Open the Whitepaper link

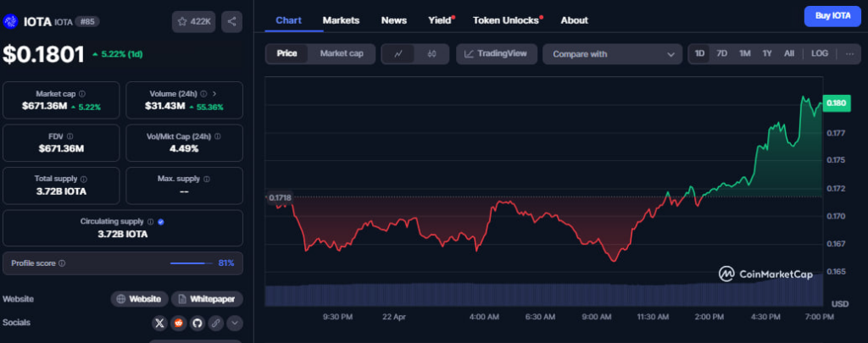pyautogui.click(x=207, y=299)
